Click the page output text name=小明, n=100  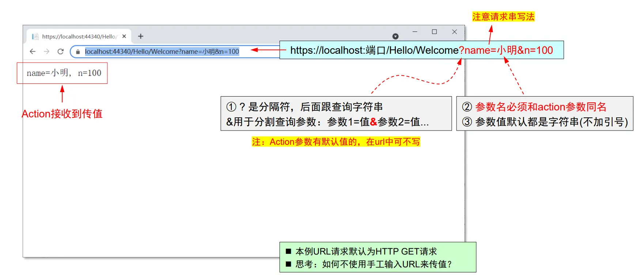point(64,73)
